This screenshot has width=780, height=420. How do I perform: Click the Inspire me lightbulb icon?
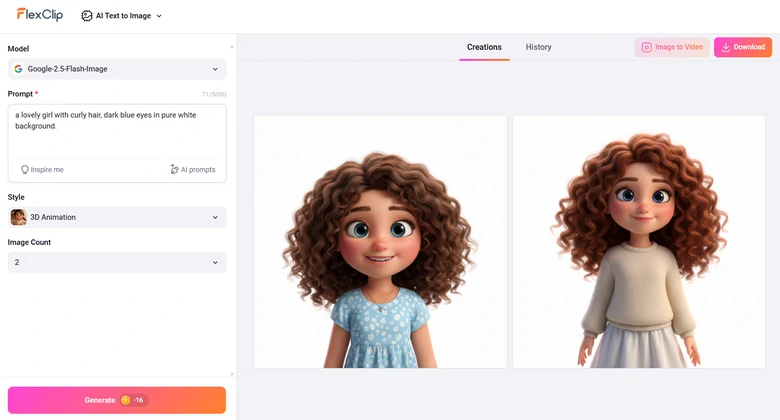[24, 170]
